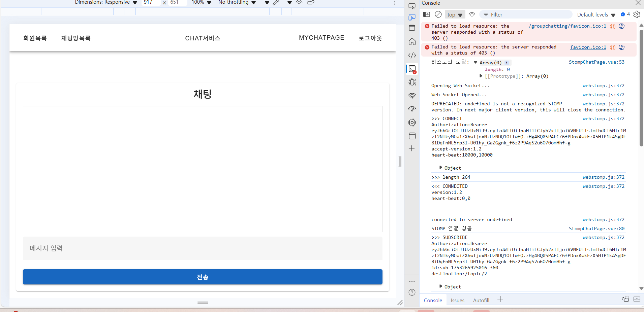Expand the [[Prototype]] node
Image resolution: width=644 pixels, height=312 pixels.
481,76
